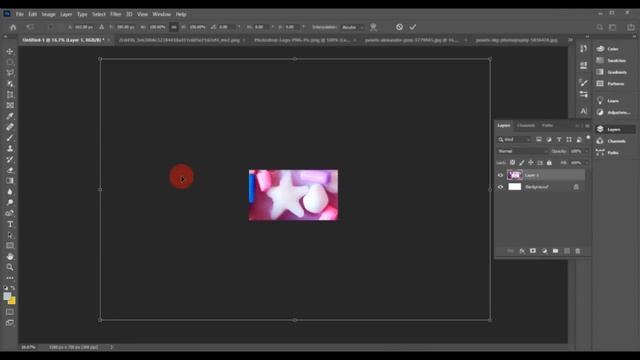Open the blend mode Normal dropdown
The height and width of the screenshot is (360, 640).
pos(523,151)
